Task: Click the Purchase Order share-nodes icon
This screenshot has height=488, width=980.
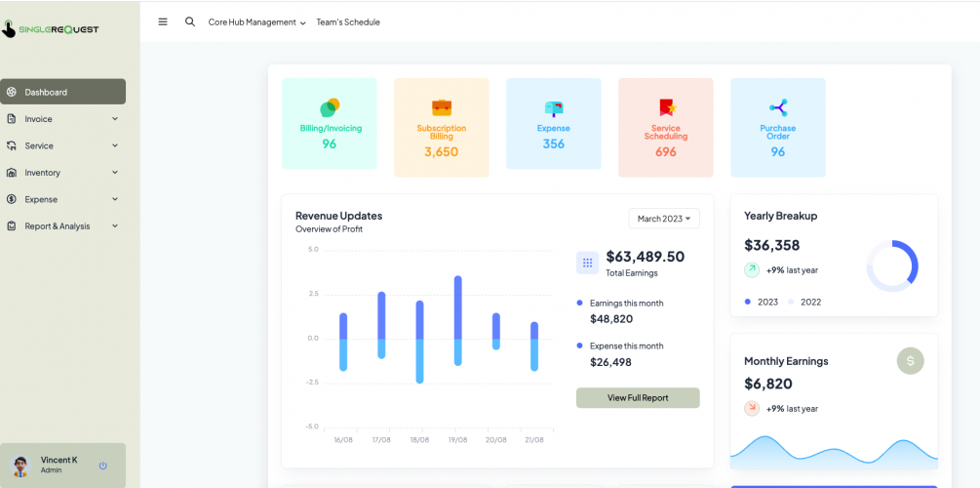Action: 779,107
